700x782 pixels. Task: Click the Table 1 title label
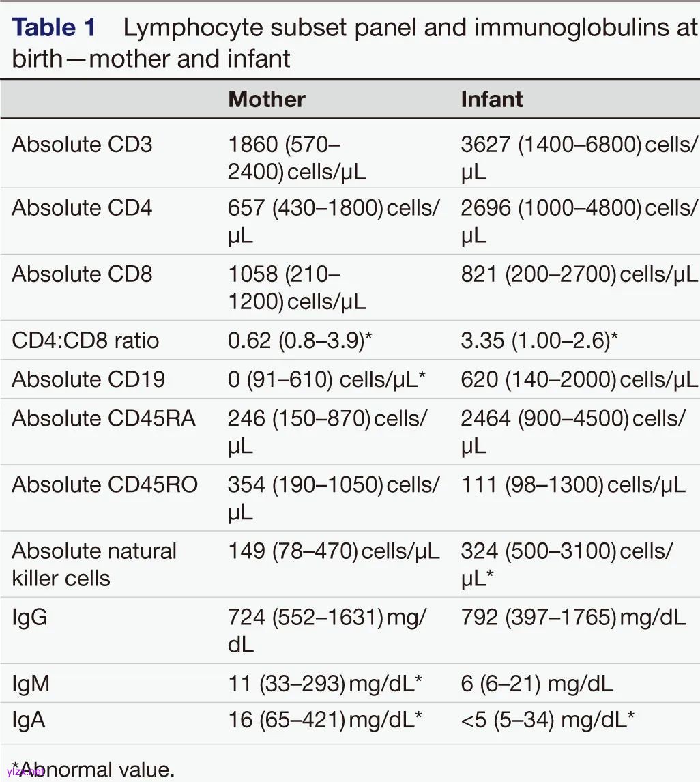pyautogui.click(x=55, y=28)
